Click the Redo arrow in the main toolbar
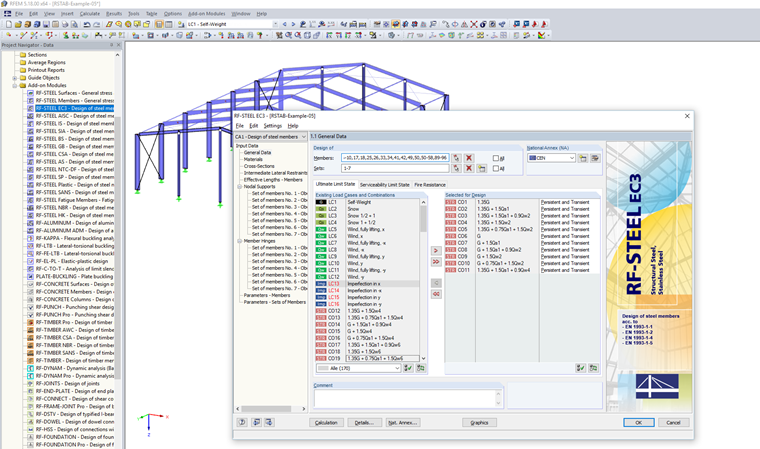The height and width of the screenshot is (449, 760). pyautogui.click(x=96, y=24)
